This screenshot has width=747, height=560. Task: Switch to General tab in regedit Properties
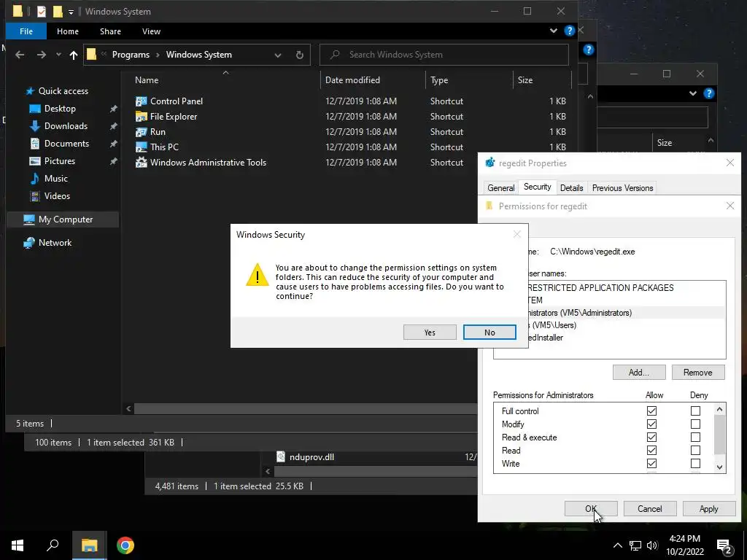[500, 187]
